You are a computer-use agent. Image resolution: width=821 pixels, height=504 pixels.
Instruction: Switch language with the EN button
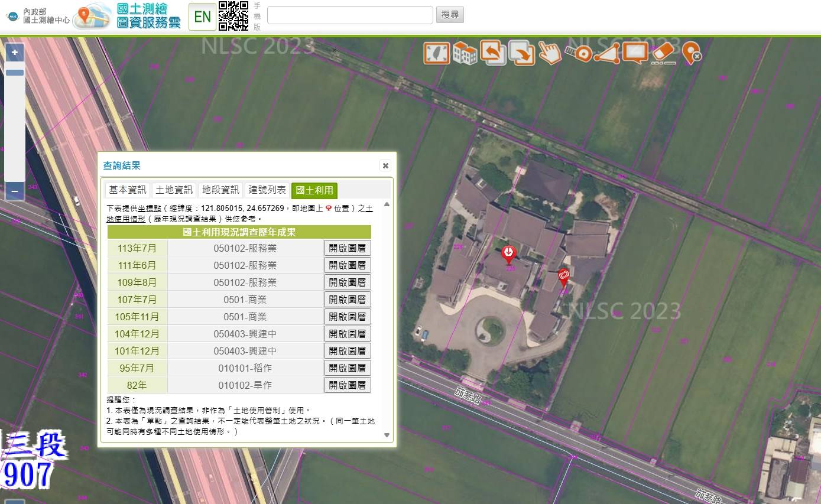(202, 17)
